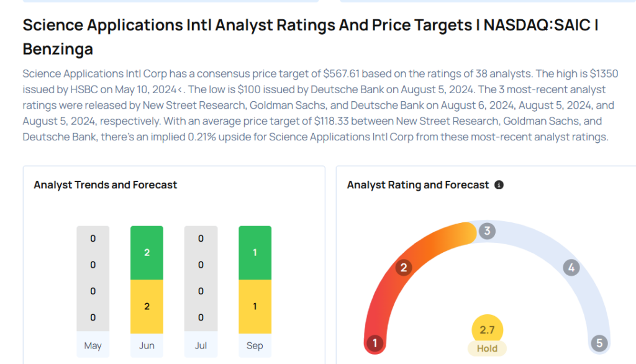
Task: Click gauge marker number 1
Action: (x=375, y=343)
